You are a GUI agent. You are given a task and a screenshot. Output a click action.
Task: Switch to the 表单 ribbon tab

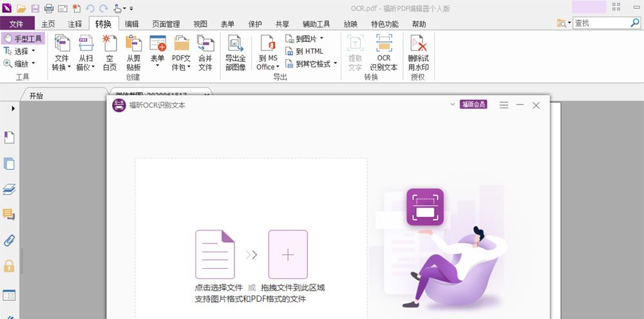[x=227, y=24]
